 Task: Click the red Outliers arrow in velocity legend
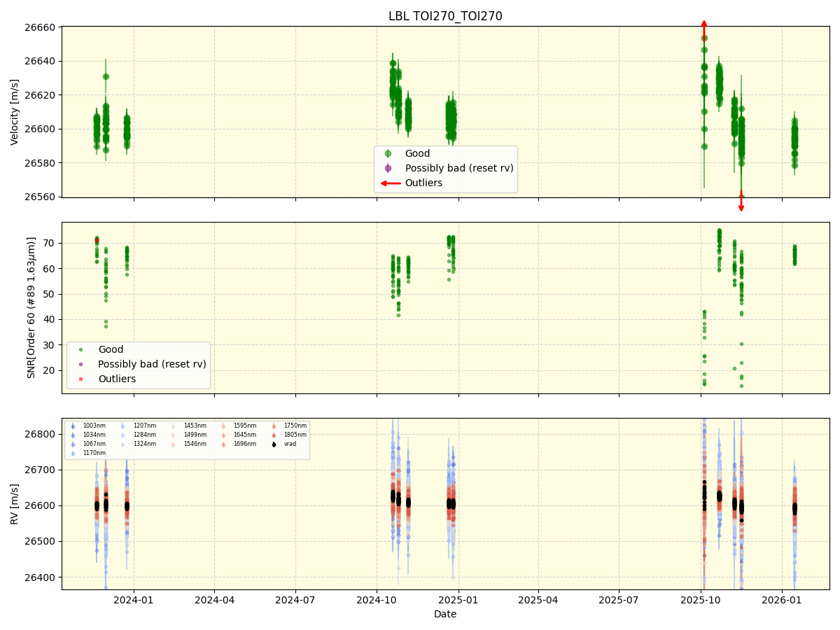pos(391,183)
